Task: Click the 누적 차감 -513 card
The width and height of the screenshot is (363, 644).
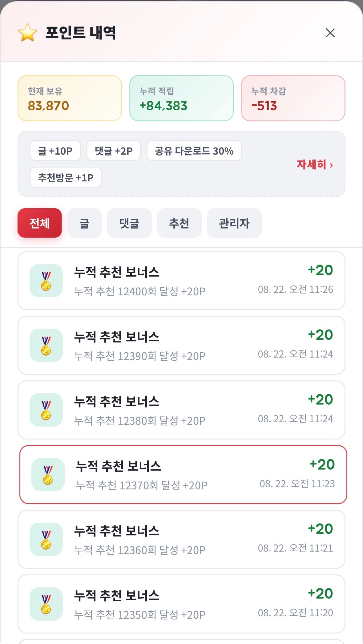Action: (293, 98)
